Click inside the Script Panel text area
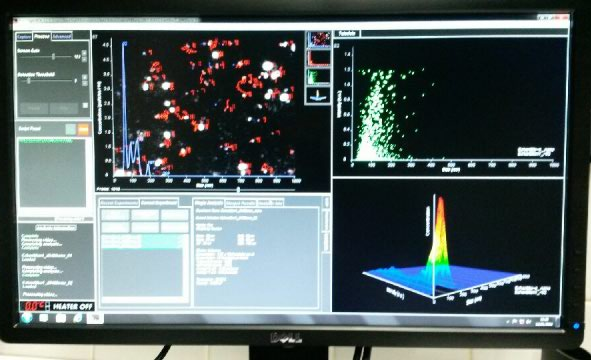Screen dimensions: 591x360 click(52, 173)
